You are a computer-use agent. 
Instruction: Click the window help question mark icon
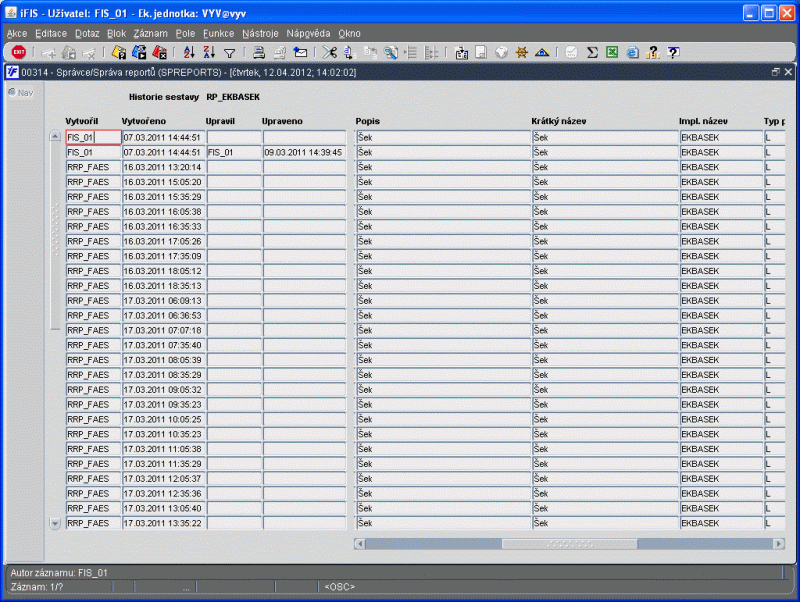(673, 52)
